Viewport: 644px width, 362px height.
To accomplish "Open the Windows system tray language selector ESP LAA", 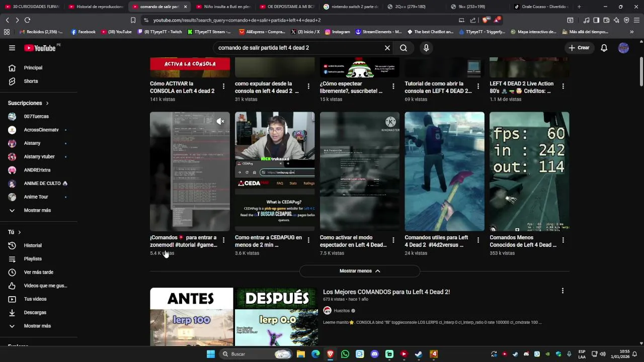I will tap(582, 354).
